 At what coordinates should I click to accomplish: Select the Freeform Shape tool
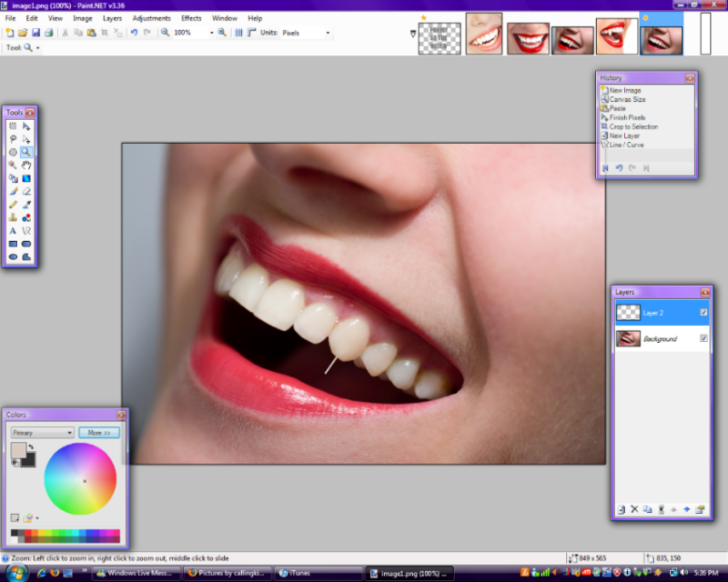point(26,256)
